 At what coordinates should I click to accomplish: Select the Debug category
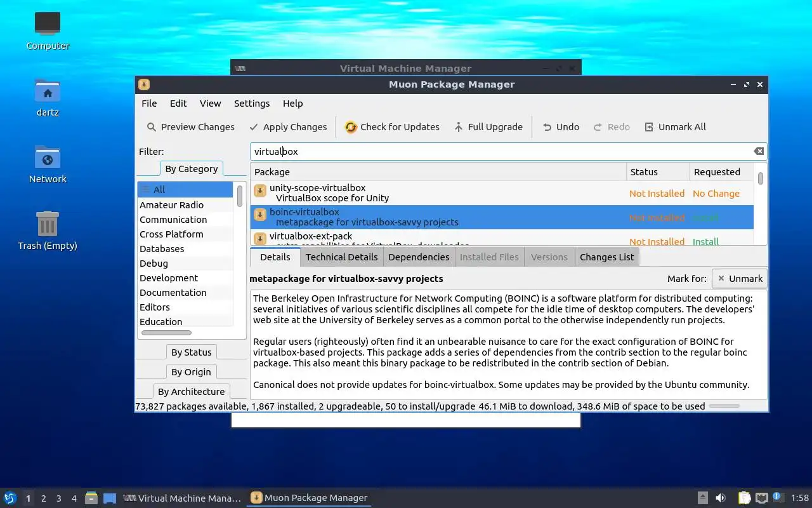pos(186,264)
